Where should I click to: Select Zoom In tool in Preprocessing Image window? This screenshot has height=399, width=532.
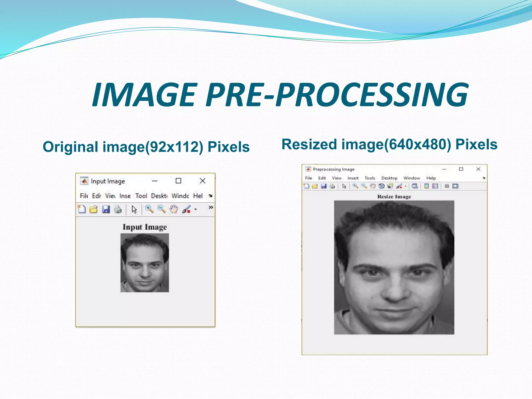pos(355,186)
